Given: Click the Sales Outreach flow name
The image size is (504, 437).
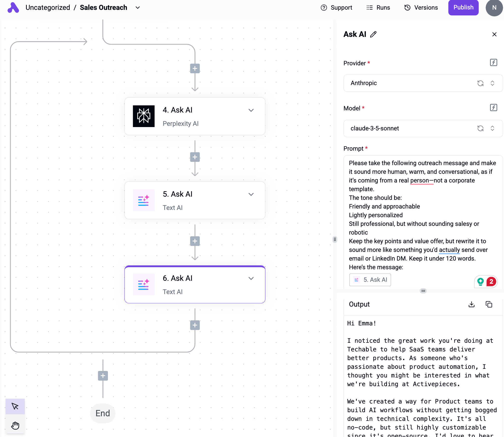Looking at the screenshot, I should 104,7.
